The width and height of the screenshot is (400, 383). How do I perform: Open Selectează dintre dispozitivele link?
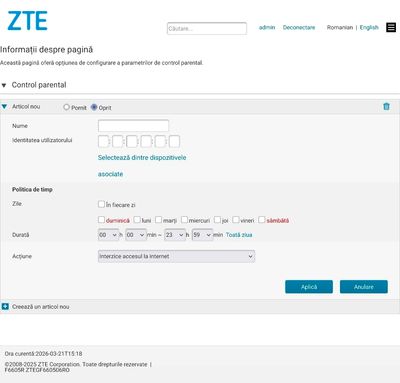[142, 158]
